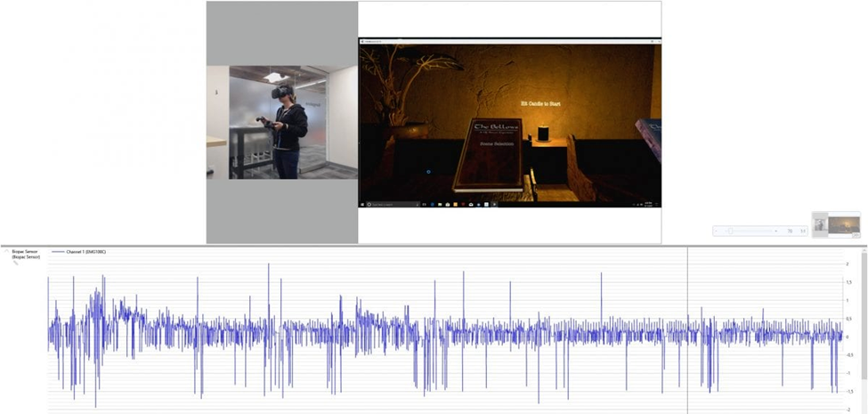Click the zoom-out minus button beside slider
The image size is (868, 414).
(x=718, y=231)
